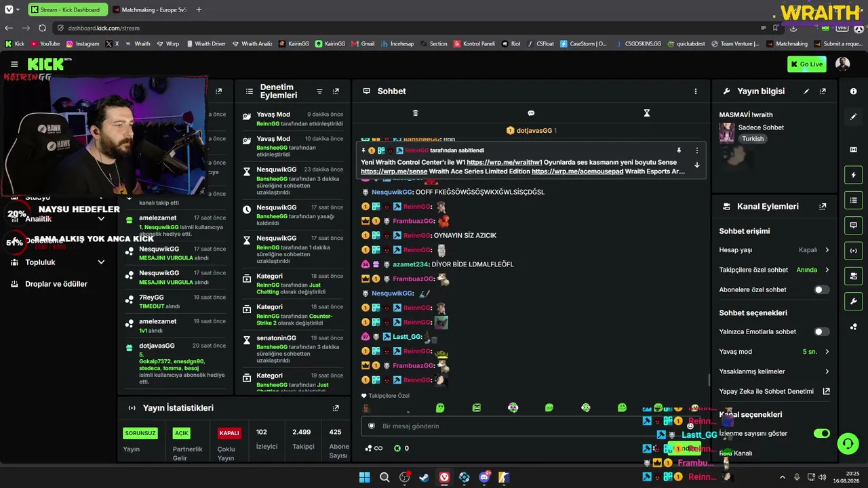Open filter options for Denetim Eylemleri
Image resolution: width=868 pixels, height=488 pixels.
pos(319,91)
